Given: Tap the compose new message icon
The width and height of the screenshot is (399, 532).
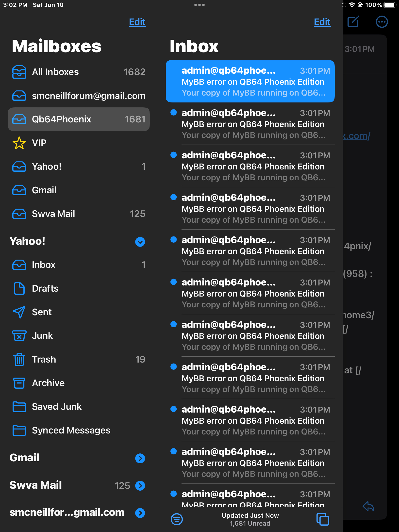Looking at the screenshot, I should [x=353, y=22].
